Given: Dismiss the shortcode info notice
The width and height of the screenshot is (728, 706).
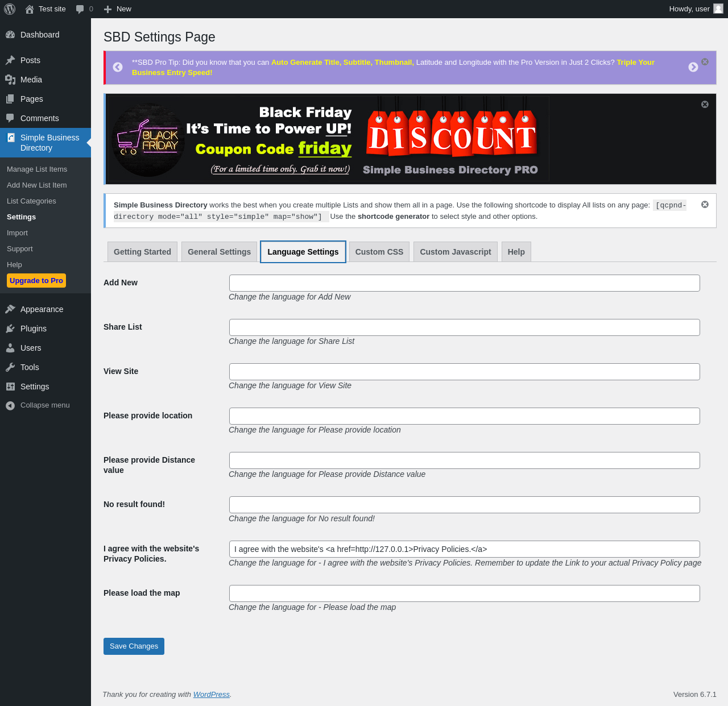Looking at the screenshot, I should click(x=705, y=204).
